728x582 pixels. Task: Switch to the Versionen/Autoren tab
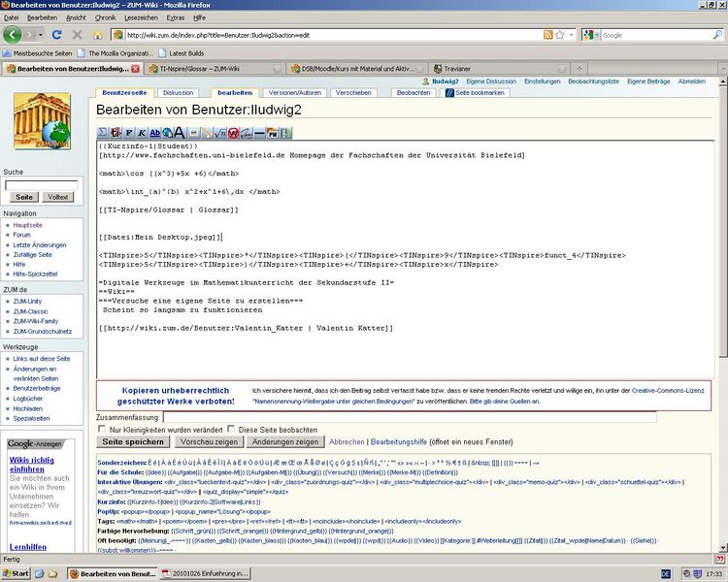295,93
